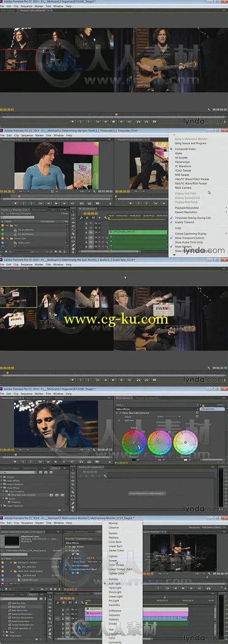Choose Vectorscope from the display mode list
This screenshot has height=644, width=228.
[182, 162]
